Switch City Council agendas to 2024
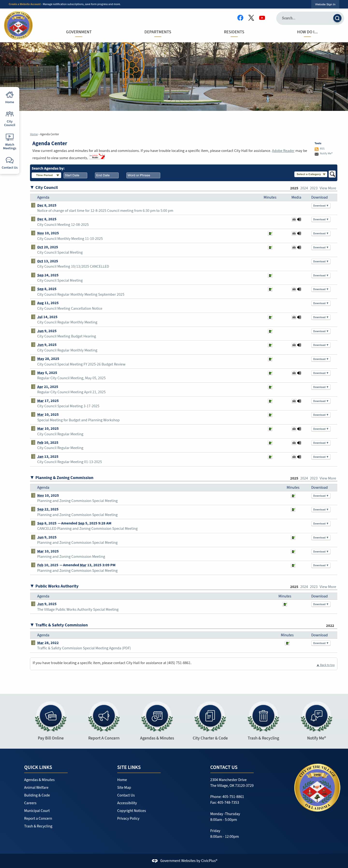Image resolution: width=348 pixels, height=868 pixels. coord(304,188)
